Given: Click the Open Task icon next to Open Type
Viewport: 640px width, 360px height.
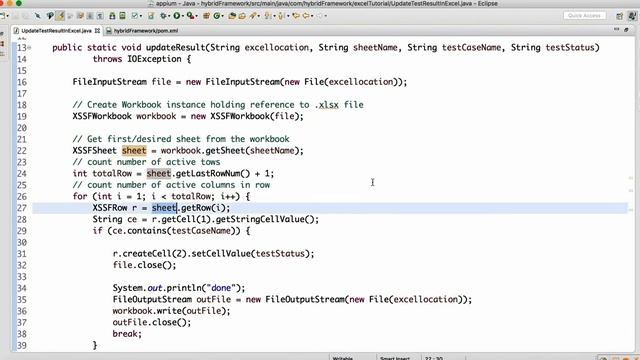Looking at the screenshot, I should tap(242, 16).
